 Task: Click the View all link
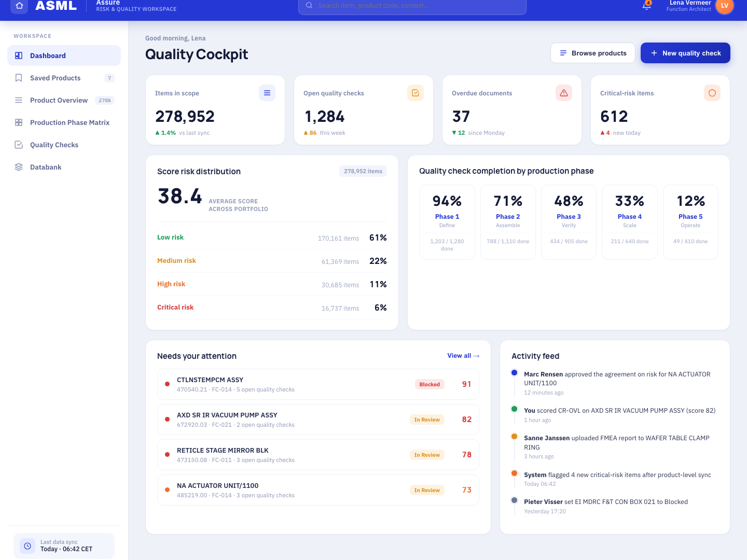[x=463, y=356]
